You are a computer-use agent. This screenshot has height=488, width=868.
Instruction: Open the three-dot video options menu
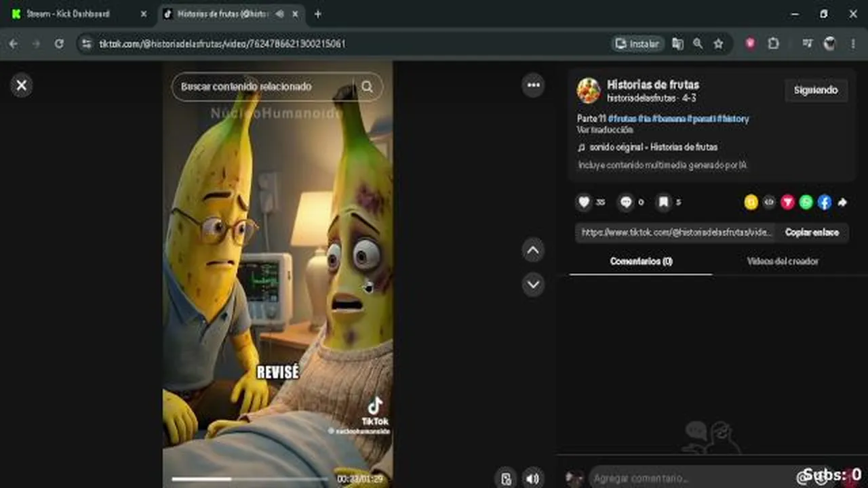(534, 85)
